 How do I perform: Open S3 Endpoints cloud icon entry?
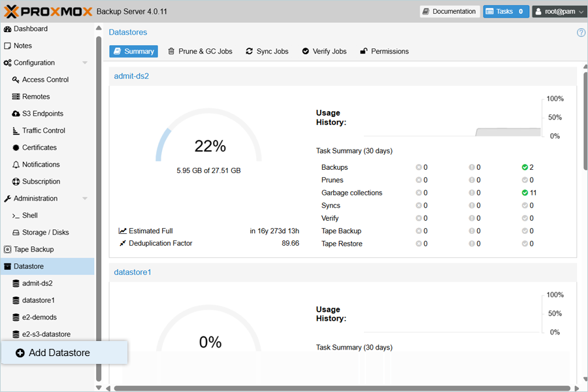tap(42, 114)
